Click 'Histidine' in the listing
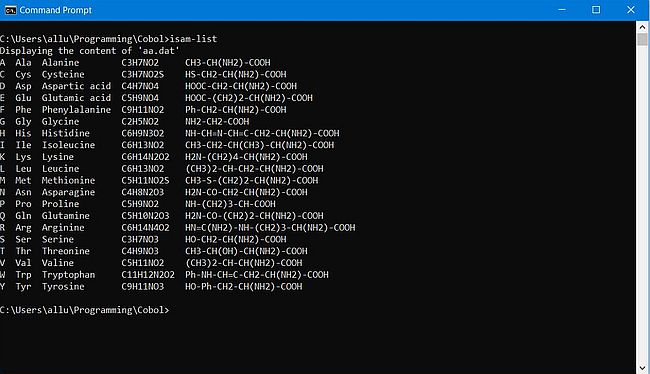Viewport: 650px width, 374px height. [x=65, y=134]
